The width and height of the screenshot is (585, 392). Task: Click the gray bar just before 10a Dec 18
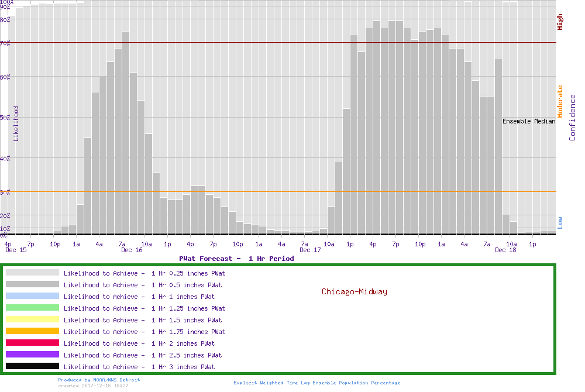tap(498, 146)
